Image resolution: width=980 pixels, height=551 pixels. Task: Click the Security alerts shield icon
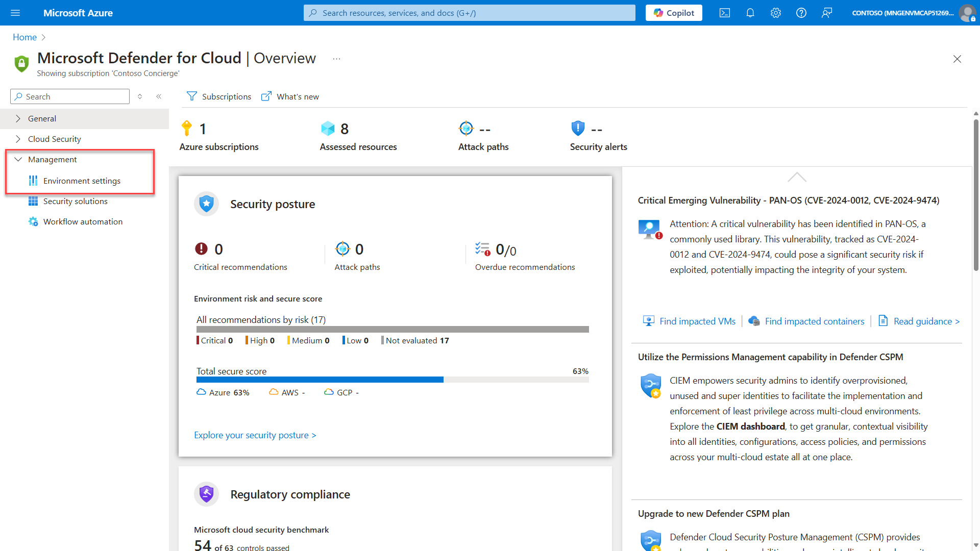577,129
